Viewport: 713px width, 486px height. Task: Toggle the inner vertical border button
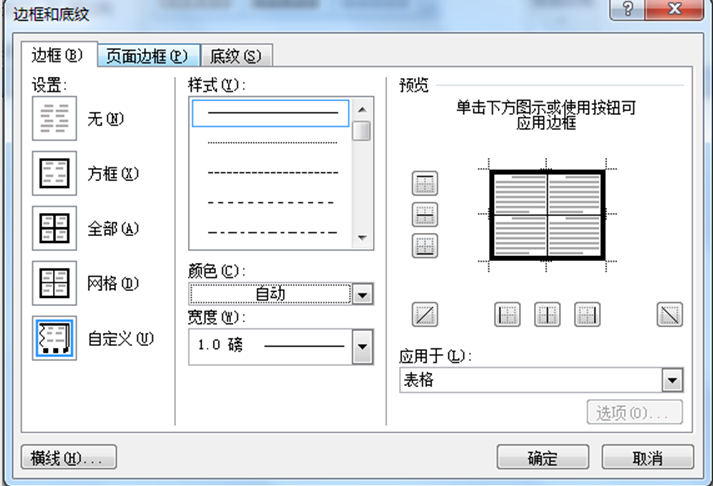pyautogui.click(x=547, y=316)
